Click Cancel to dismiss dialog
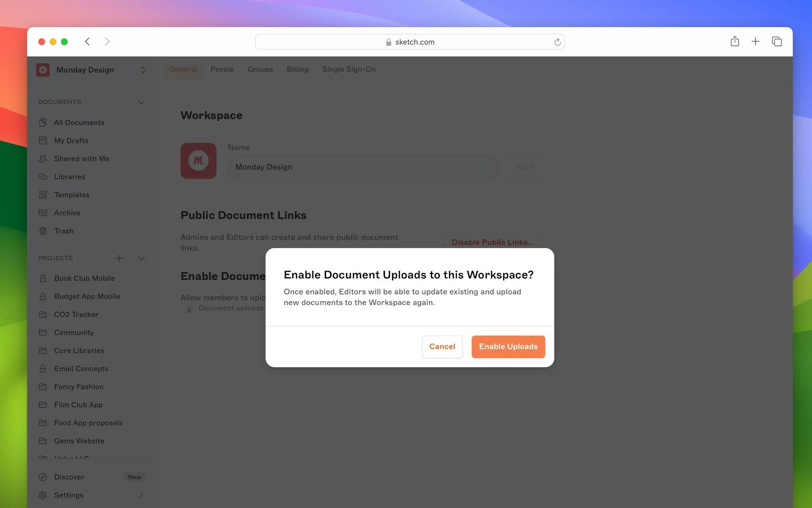The height and width of the screenshot is (508, 812). pyautogui.click(x=442, y=346)
